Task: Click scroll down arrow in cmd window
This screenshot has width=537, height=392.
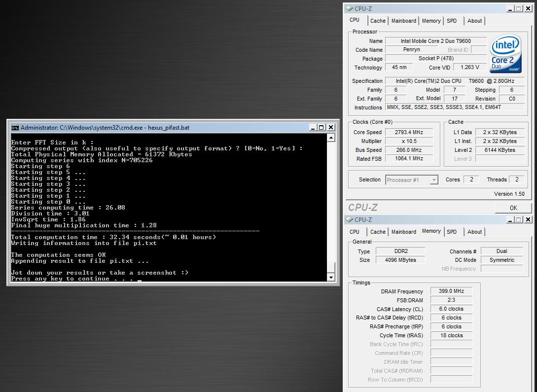Action: (331, 277)
